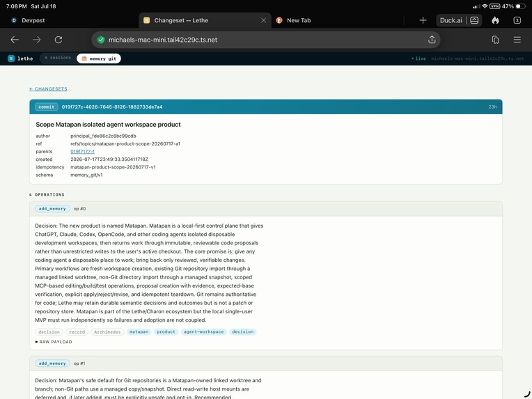Click the commit badge in header

tap(47, 107)
